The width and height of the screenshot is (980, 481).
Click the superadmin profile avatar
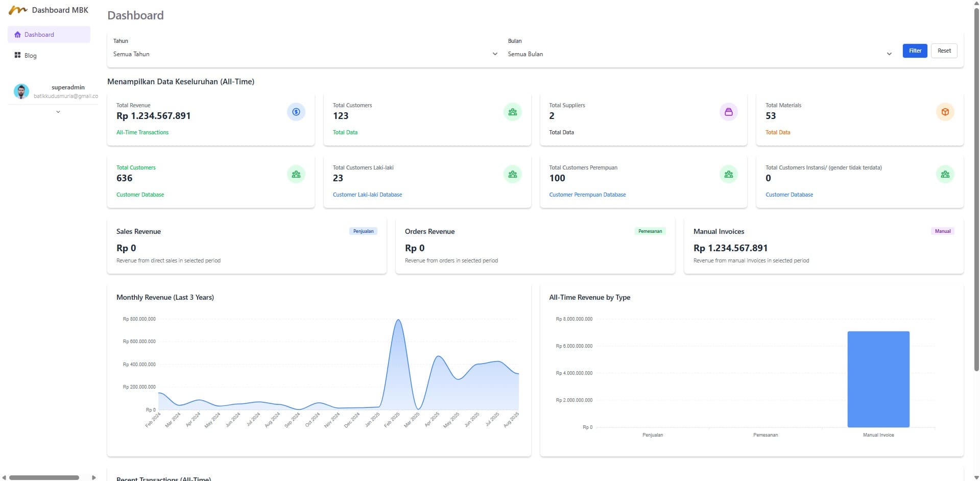pyautogui.click(x=21, y=91)
